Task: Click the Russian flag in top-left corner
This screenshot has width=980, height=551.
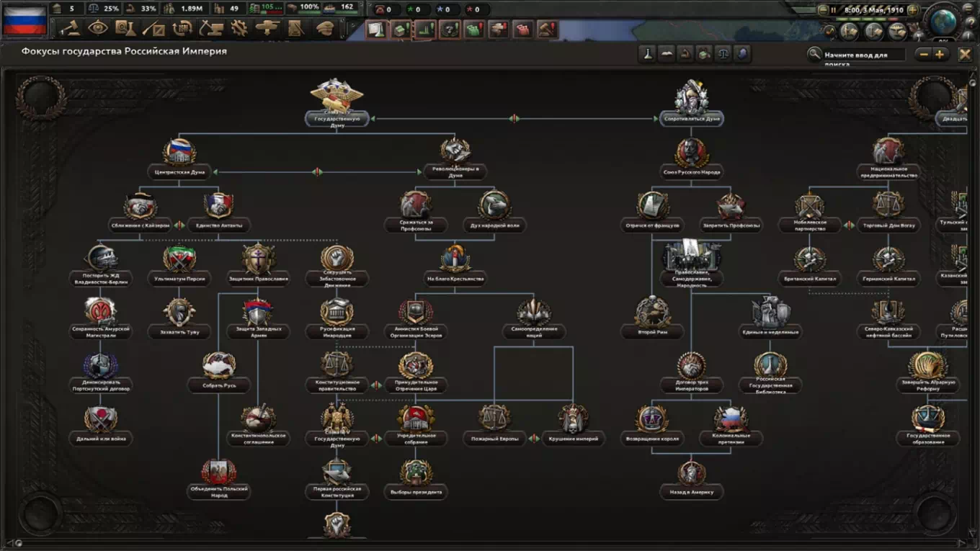Action: click(x=24, y=20)
